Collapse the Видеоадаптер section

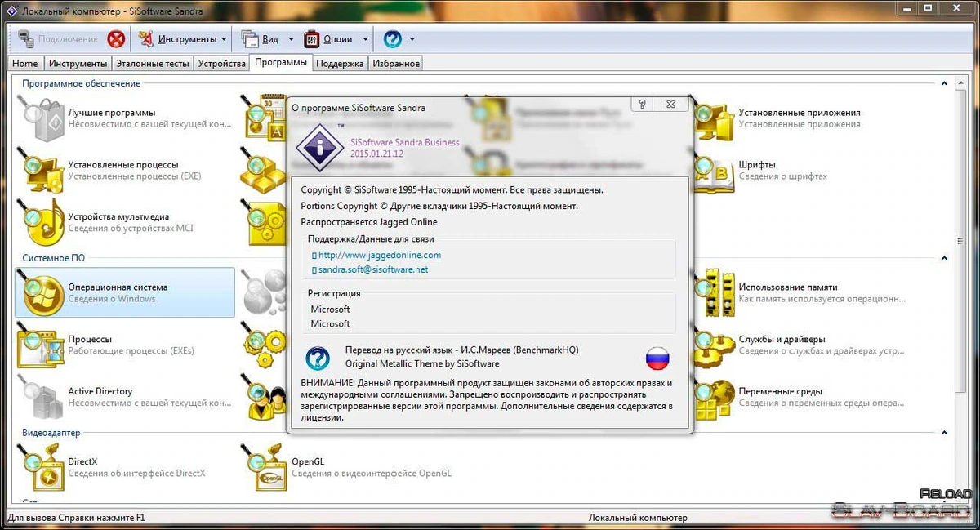[x=944, y=433]
